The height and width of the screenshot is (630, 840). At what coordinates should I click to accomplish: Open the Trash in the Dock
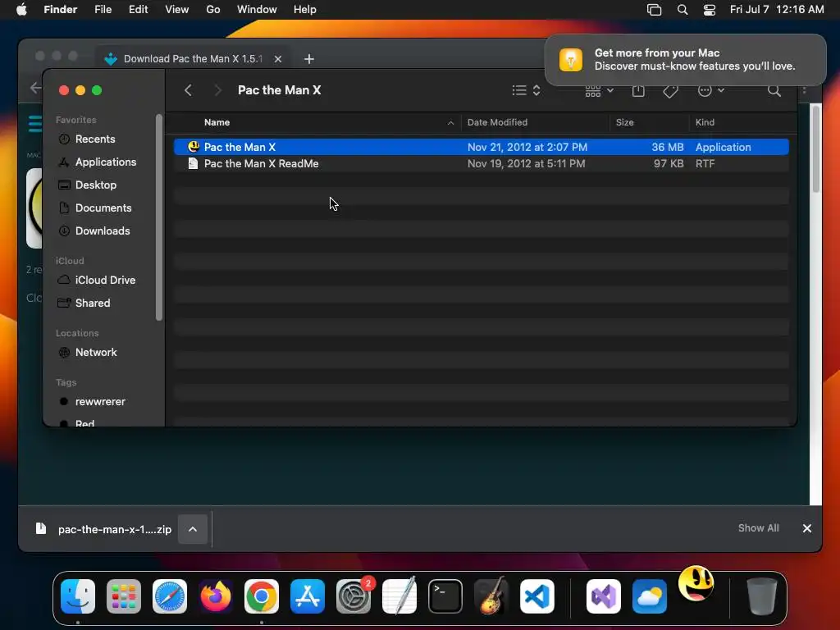pos(761,596)
